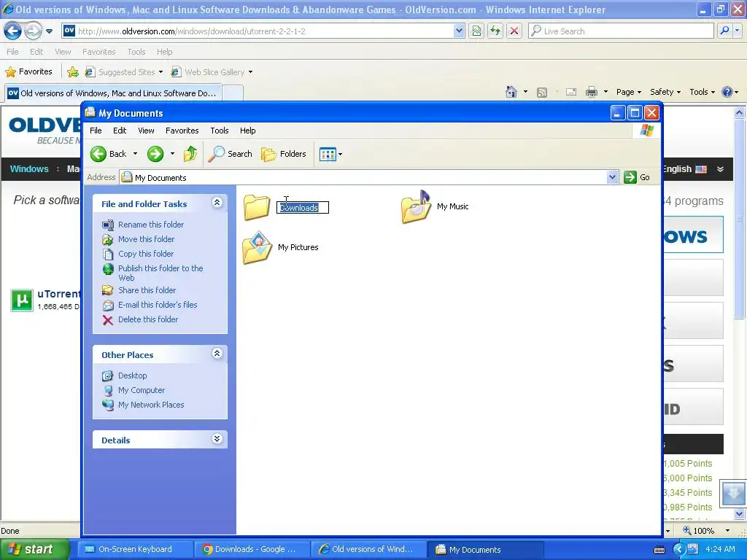Open Suggested Sites dropdown
Image resolution: width=747 pixels, height=560 pixels.
pyautogui.click(x=160, y=72)
